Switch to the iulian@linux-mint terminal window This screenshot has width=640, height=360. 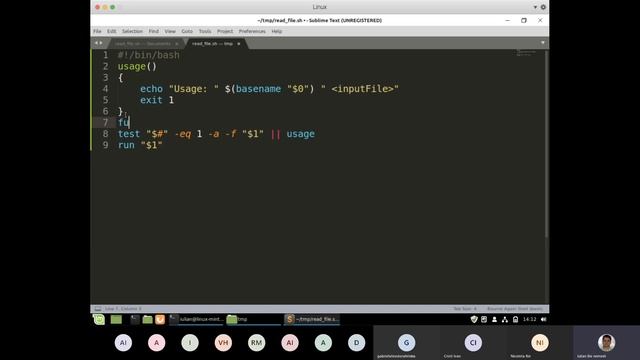[x=196, y=319]
